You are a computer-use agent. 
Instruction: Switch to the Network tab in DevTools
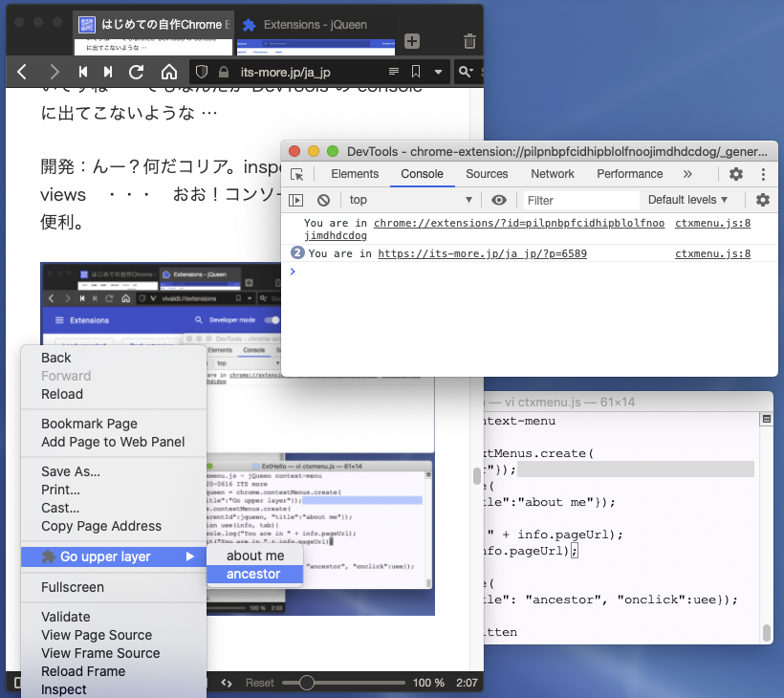(x=553, y=174)
